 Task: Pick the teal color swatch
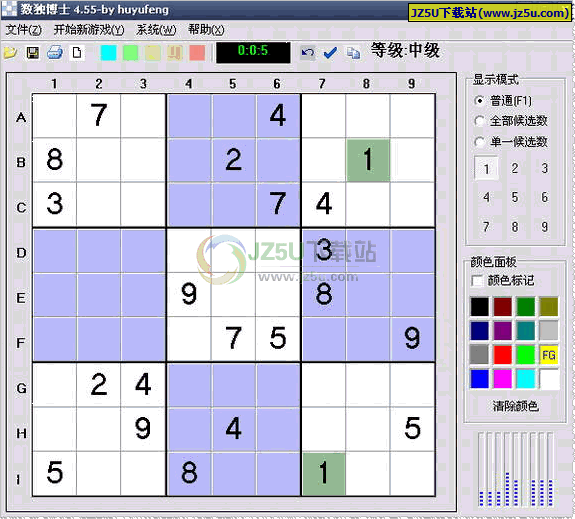click(x=525, y=331)
